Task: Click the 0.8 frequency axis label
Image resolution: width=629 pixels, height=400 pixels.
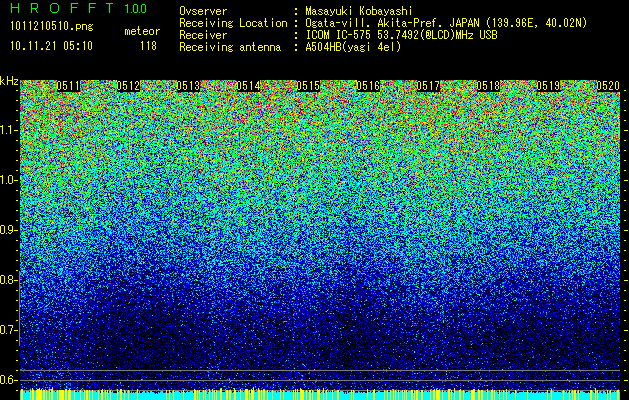Action: click(x=8, y=280)
